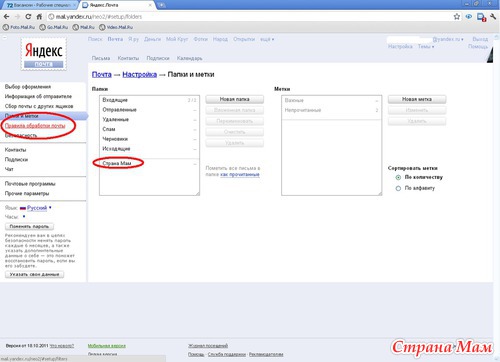
Task: Open the Go.Mail.Ru bookmark
Action: click(54, 27)
